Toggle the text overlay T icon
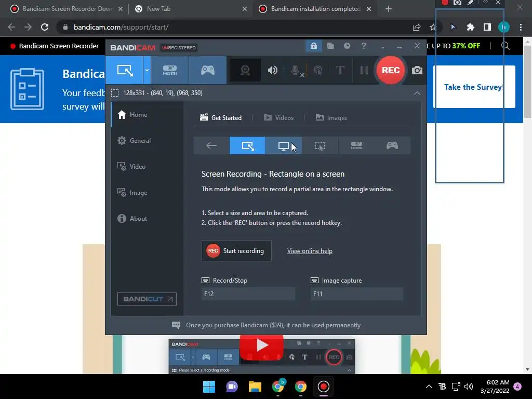This screenshot has width=532, height=399. pos(340,70)
